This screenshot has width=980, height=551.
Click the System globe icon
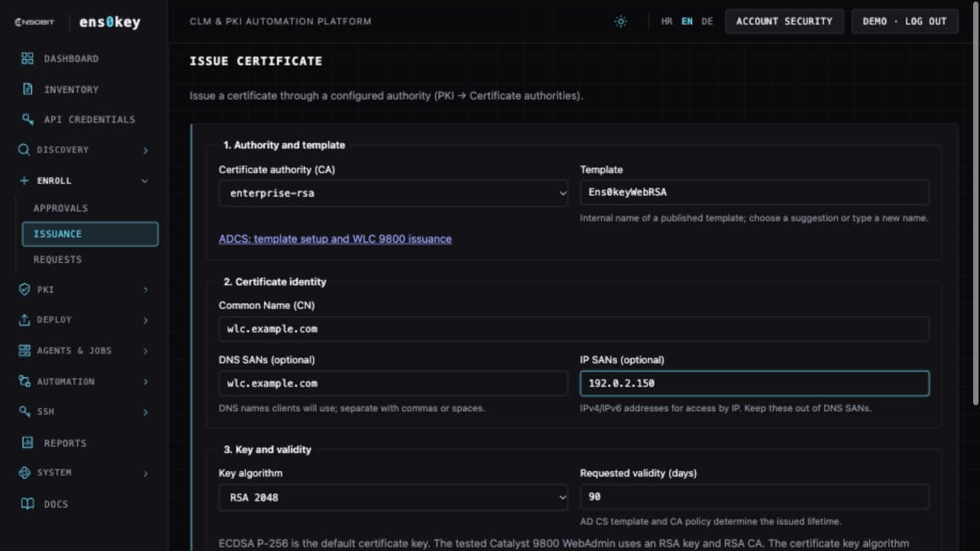[24, 473]
